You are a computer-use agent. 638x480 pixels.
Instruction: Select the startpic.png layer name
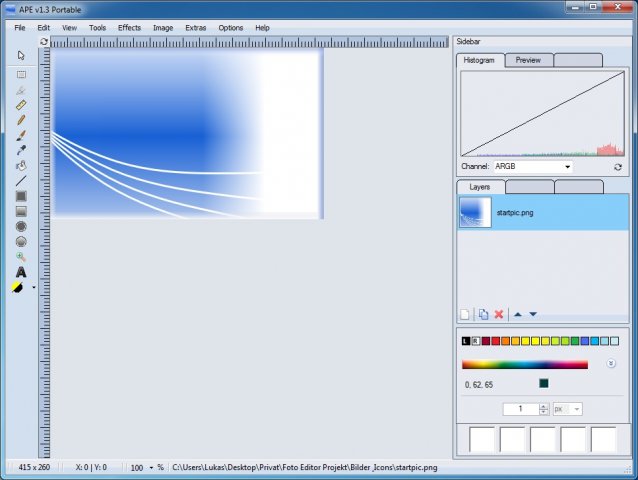pyautogui.click(x=515, y=213)
